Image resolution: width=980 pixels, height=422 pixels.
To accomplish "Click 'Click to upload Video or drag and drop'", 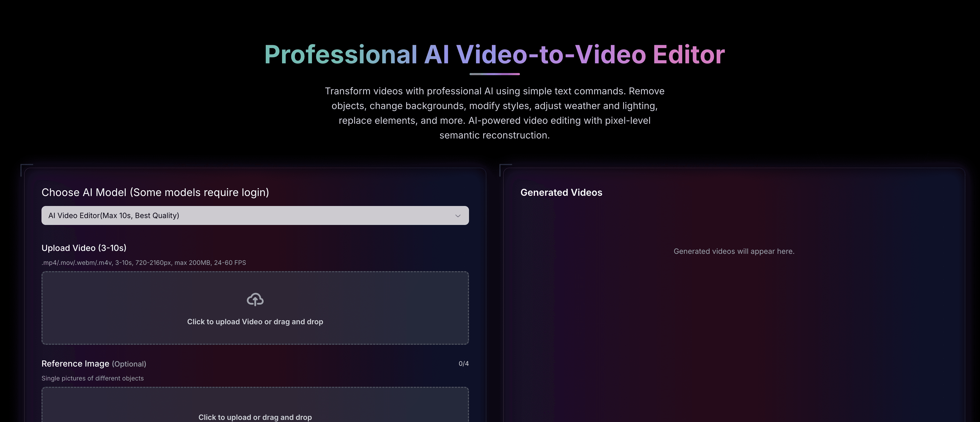I will pyautogui.click(x=255, y=322).
